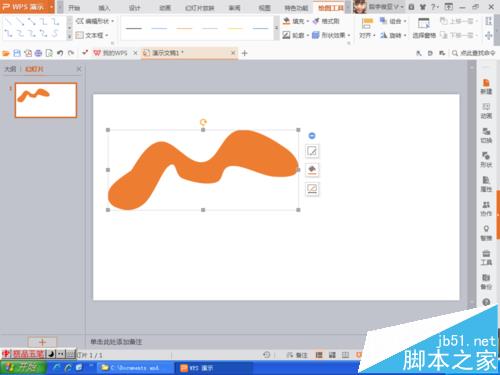The height and width of the screenshot is (375, 500).
Task: Select the Drawing Tools (绘图工具) ribbon tab
Action: pos(330,8)
